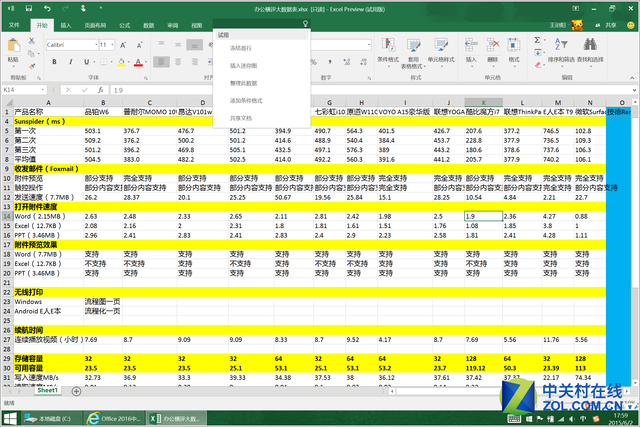Open the fill color dropdown arrow
This screenshot has width=640, height=427.
pyautogui.click(x=129, y=62)
